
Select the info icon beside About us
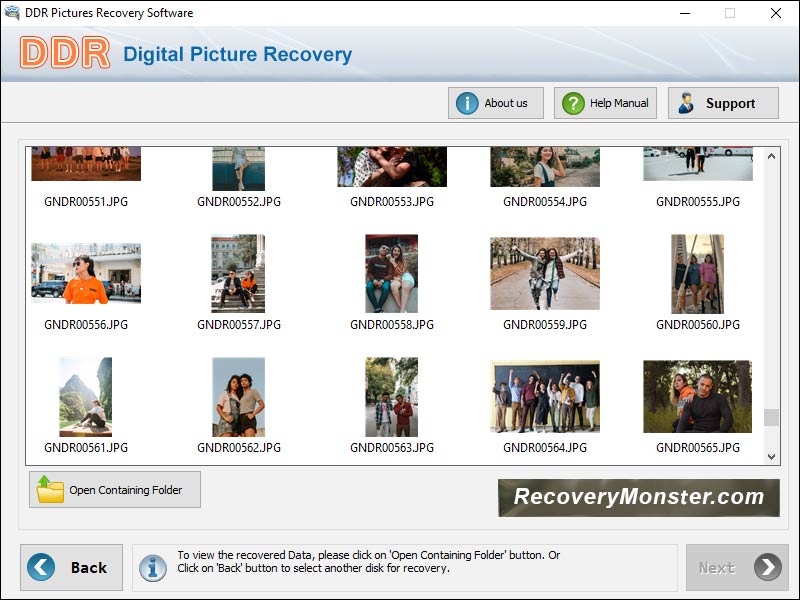(467, 102)
